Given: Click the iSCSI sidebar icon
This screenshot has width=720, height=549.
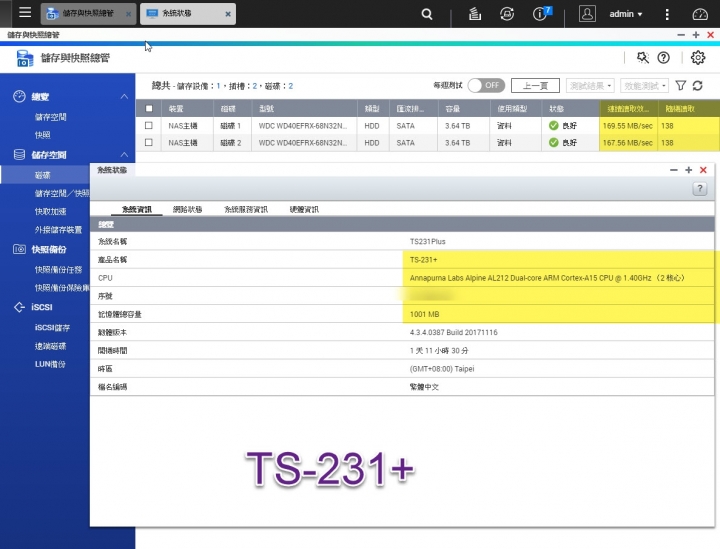Looking at the screenshot, I should coord(19,307).
